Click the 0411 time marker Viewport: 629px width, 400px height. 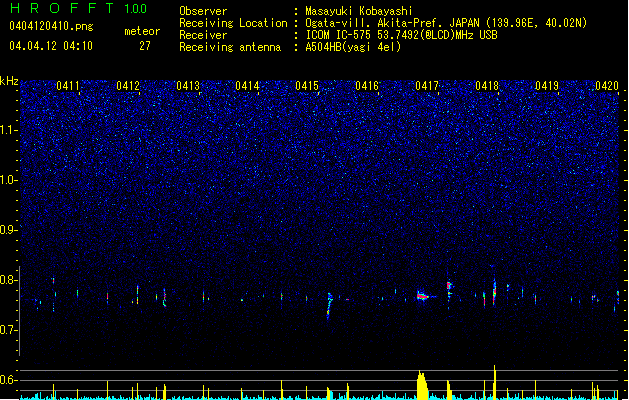68,86
